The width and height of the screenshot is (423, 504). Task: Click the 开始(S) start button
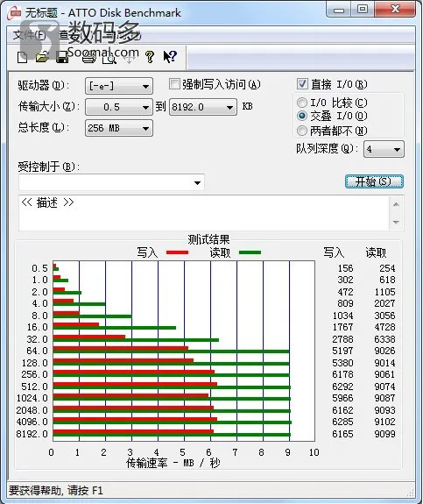click(374, 181)
